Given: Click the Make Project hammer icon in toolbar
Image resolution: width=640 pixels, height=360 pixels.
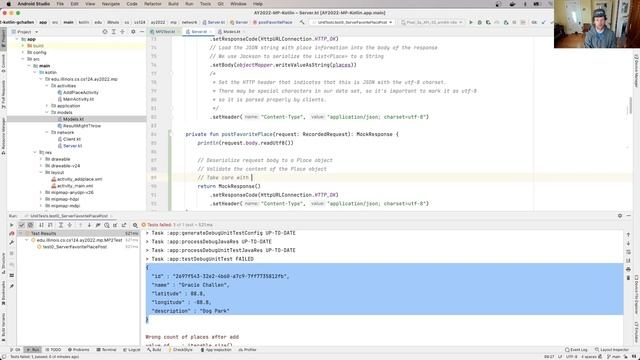Looking at the screenshot, I should click(x=302, y=22).
